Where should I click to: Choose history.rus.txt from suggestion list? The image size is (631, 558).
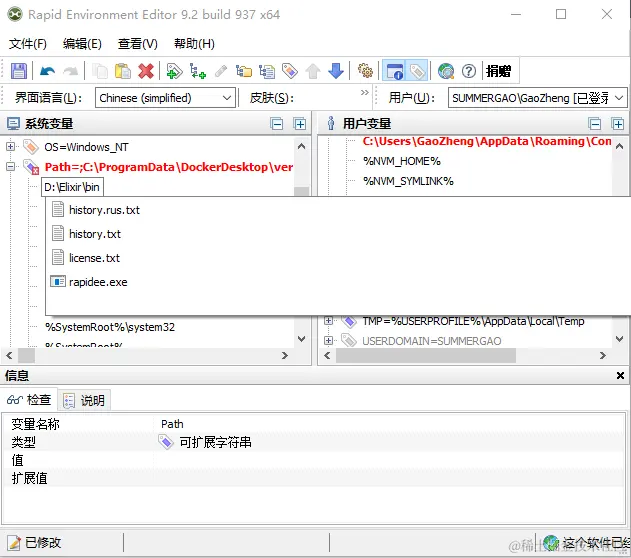[x=104, y=210]
